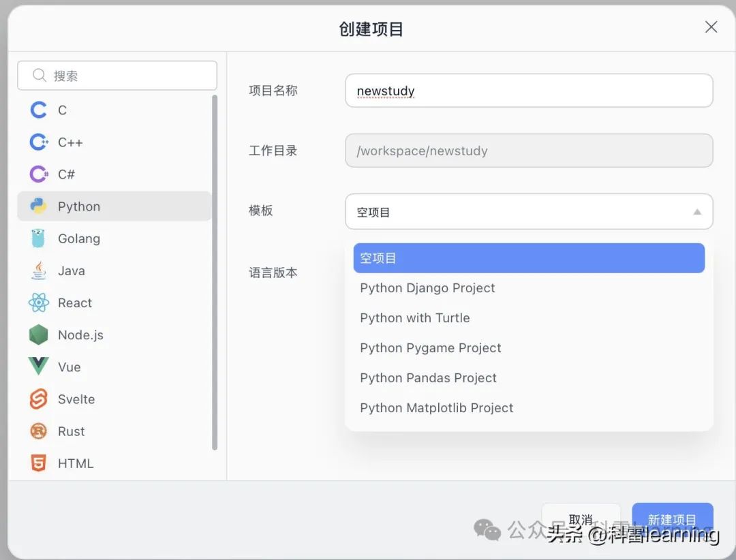
Task: Focus the 搜索 search field
Action: click(117, 75)
